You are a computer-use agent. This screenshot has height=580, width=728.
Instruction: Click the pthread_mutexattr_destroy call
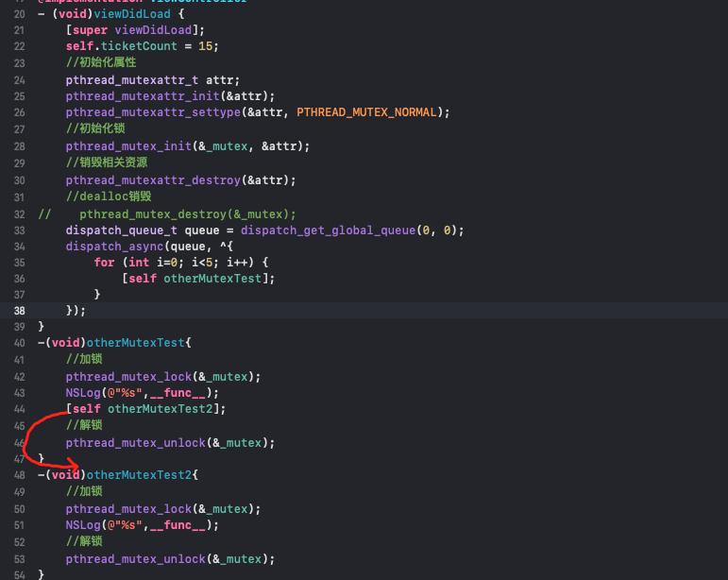pos(152,179)
